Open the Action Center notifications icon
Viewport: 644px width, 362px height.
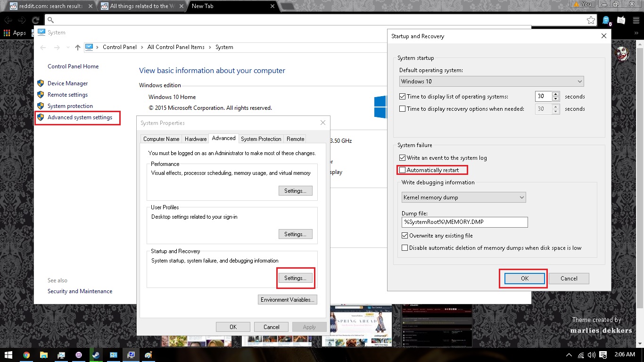point(604,355)
